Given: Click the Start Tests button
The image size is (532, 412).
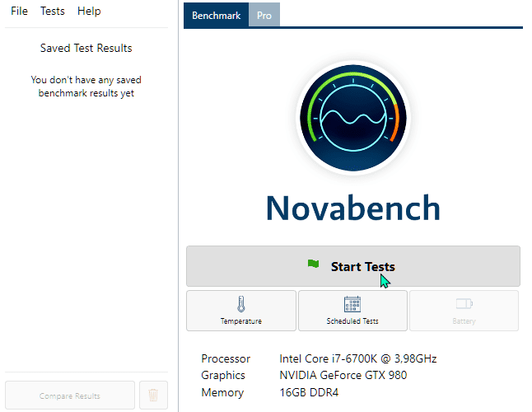Looking at the screenshot, I should [x=352, y=266].
